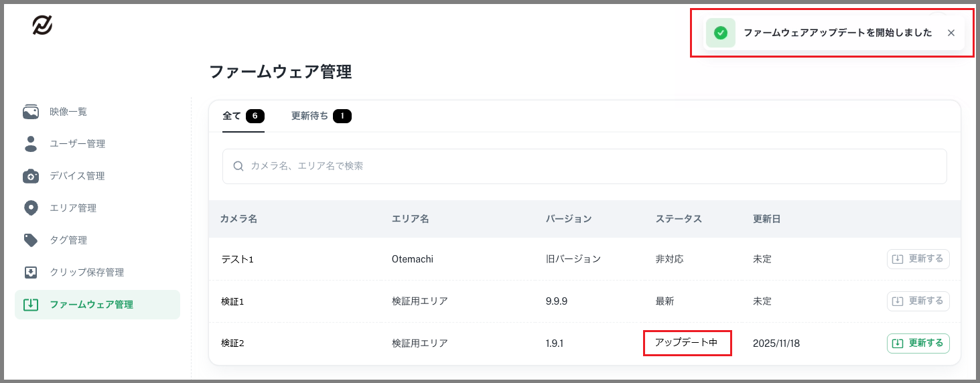Click the 更新する button for テスト1
The width and height of the screenshot is (980, 383).
pos(918,259)
